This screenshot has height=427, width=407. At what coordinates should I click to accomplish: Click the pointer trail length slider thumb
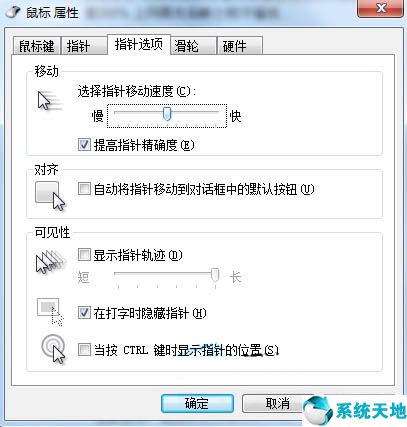(x=215, y=275)
